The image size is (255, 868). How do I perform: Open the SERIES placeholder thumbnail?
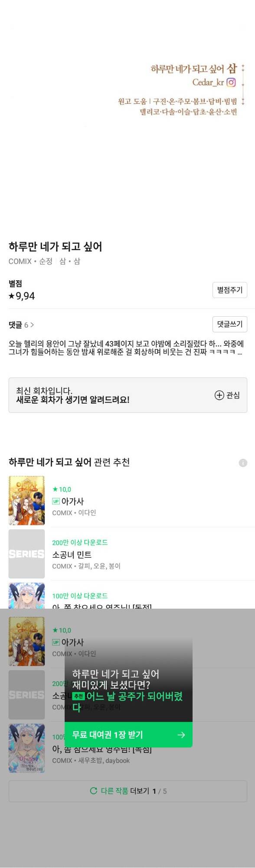(x=26, y=554)
